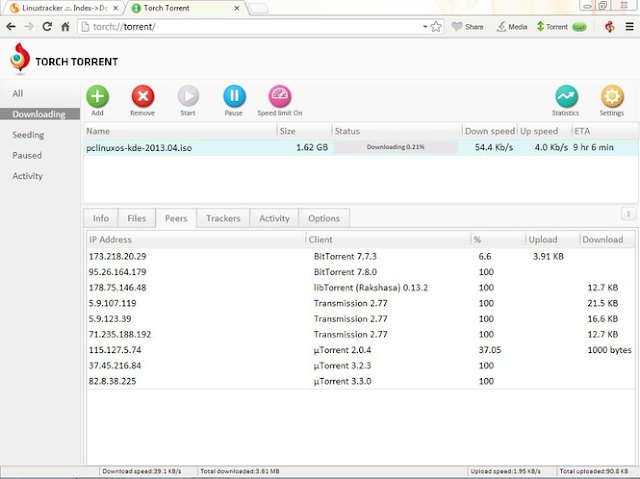The width and height of the screenshot is (640, 479).
Task: Click Total uploaded status bar entry
Action: [x=594, y=471]
